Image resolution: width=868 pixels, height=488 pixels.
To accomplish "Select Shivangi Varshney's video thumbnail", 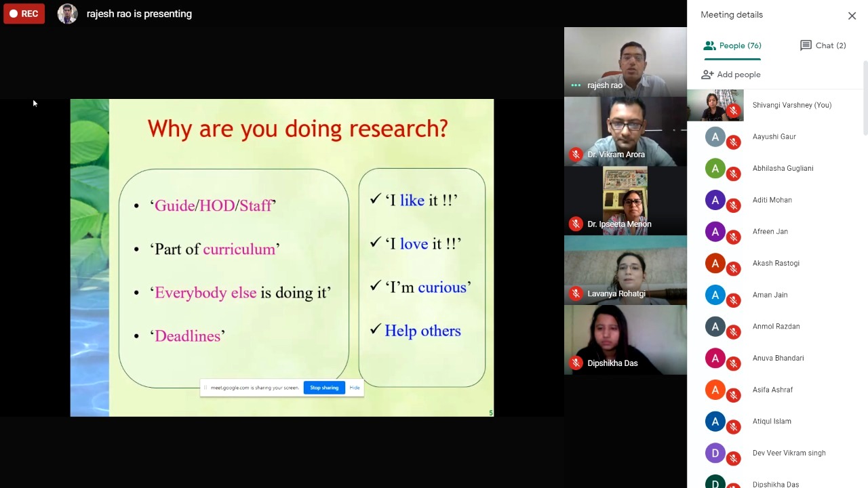I will pos(715,105).
